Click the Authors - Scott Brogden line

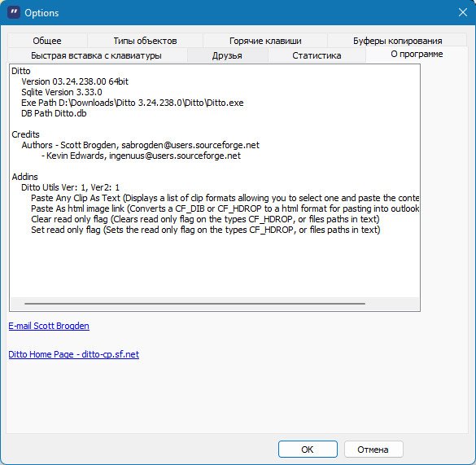point(140,145)
